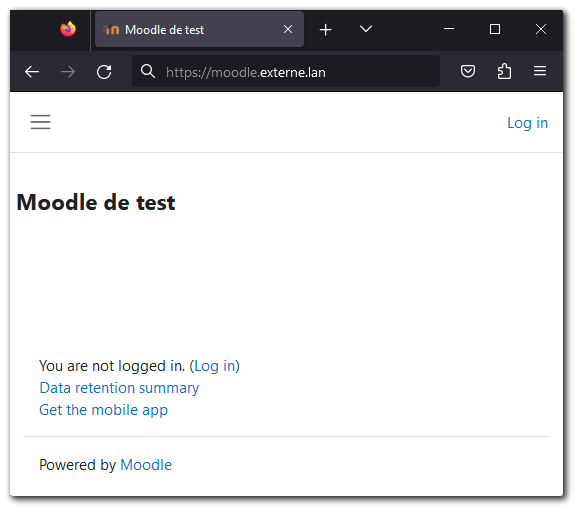Click the top-right Log in link

[527, 123]
